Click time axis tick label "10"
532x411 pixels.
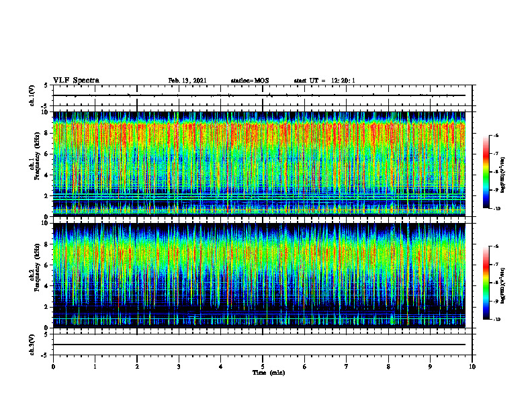tap(472, 367)
